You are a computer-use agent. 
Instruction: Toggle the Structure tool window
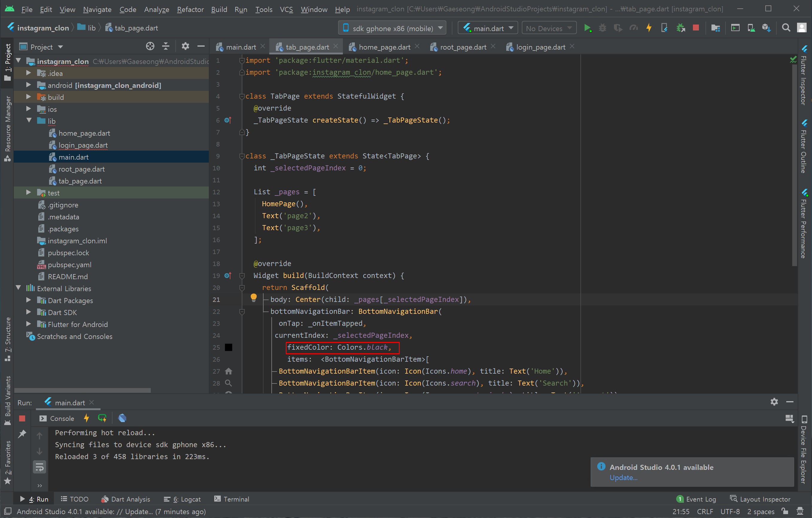(x=7, y=339)
